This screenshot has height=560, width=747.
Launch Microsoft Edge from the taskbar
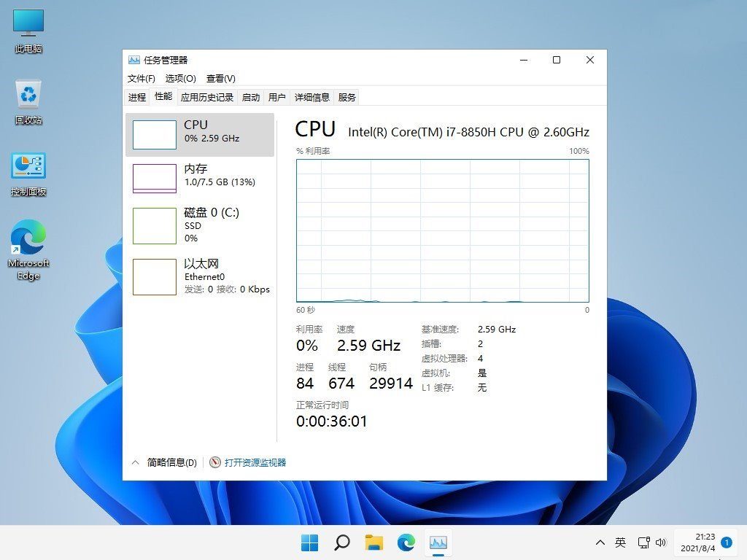click(406, 542)
